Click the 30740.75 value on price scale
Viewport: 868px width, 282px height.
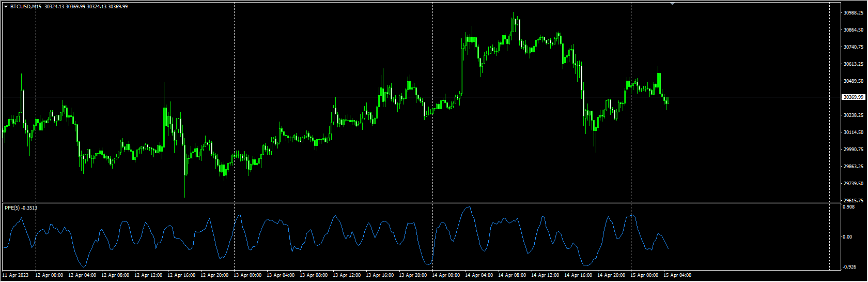click(x=854, y=47)
